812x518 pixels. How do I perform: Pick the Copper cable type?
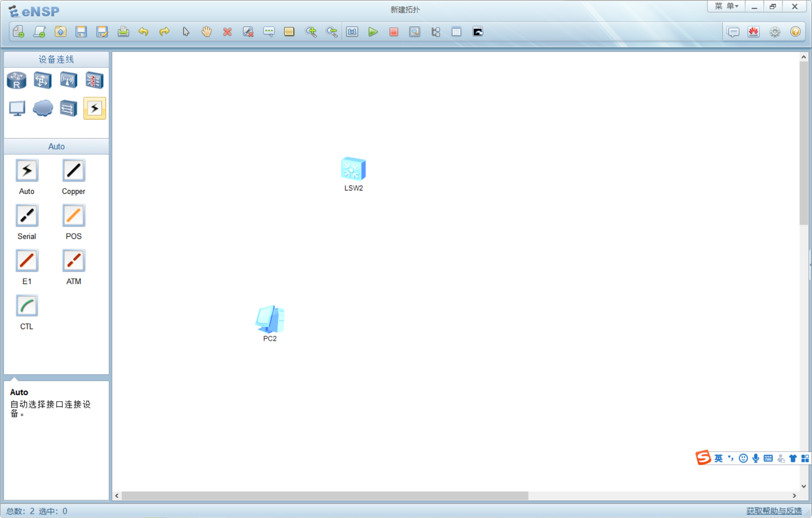click(73, 171)
